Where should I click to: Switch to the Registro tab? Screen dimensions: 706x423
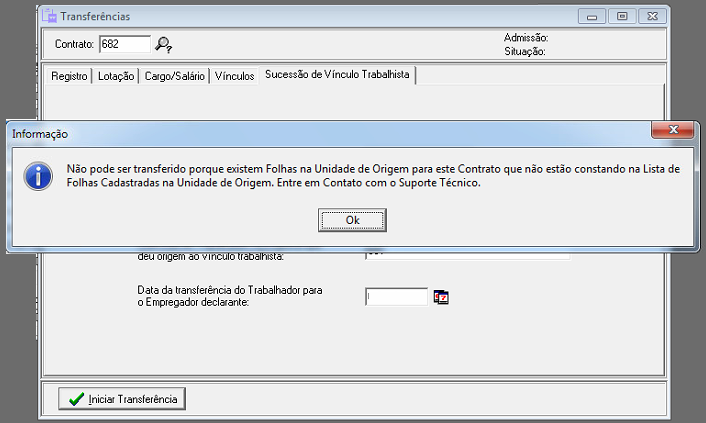(69, 76)
